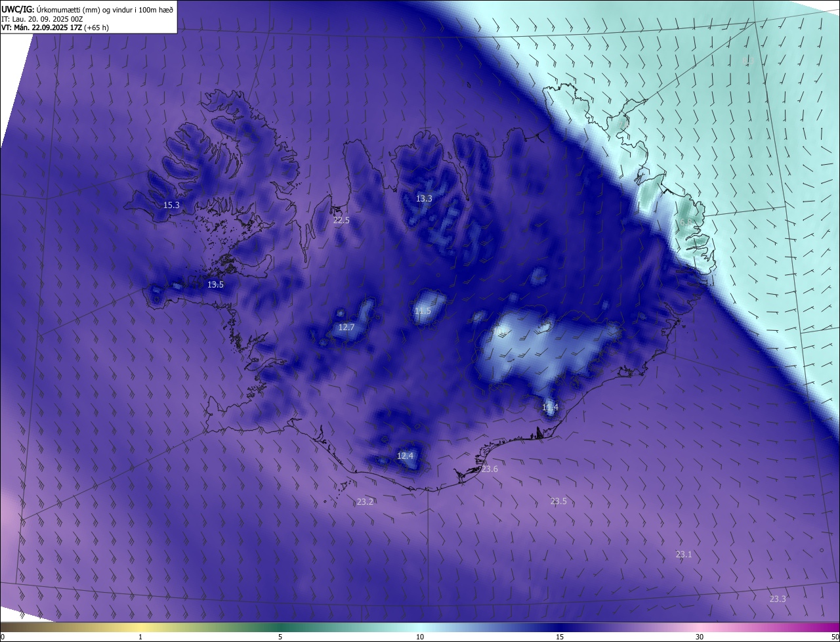Click the colorbar tick label 0
Screen dimensions: 840x642
tap(3, 637)
